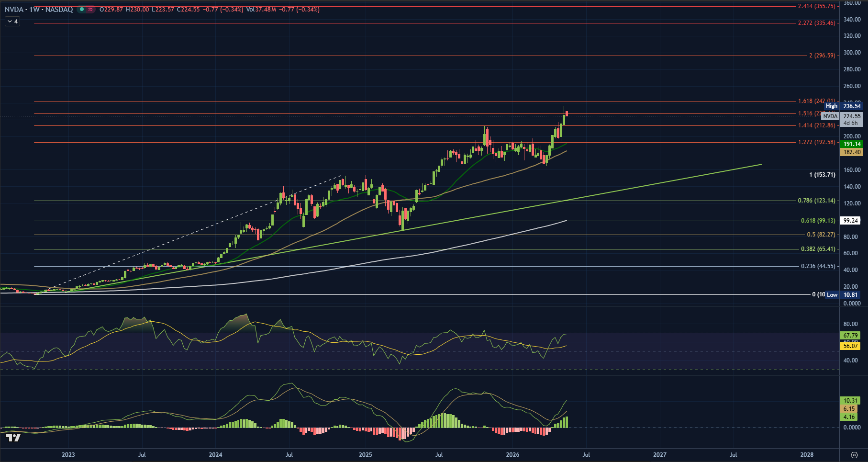
Task: Click the 2026 label on time axis
Action: click(x=513, y=454)
